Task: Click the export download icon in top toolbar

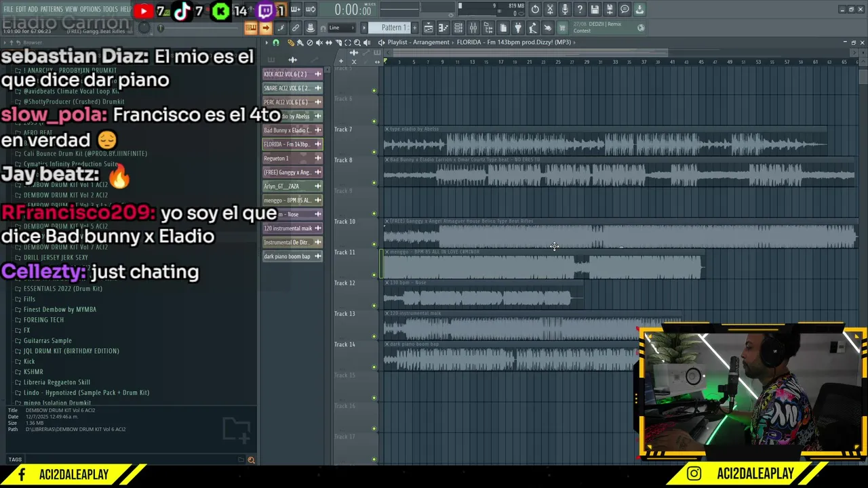Action: [639, 9]
